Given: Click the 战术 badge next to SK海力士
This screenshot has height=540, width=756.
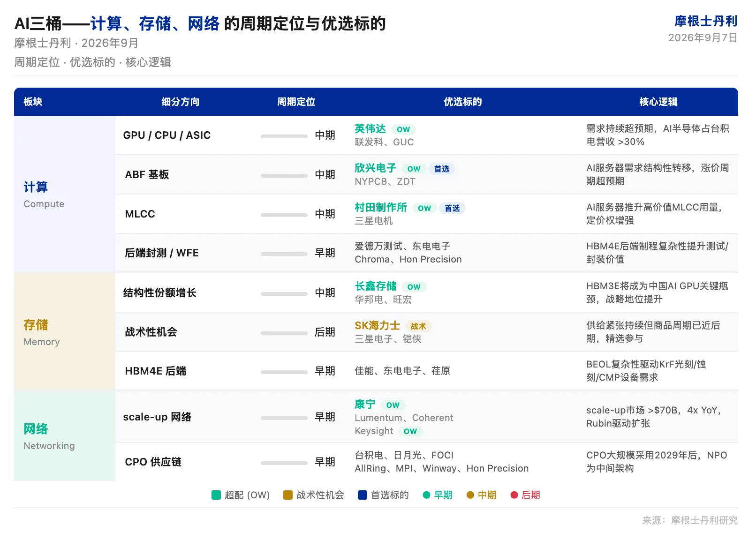Looking at the screenshot, I should click(418, 326).
